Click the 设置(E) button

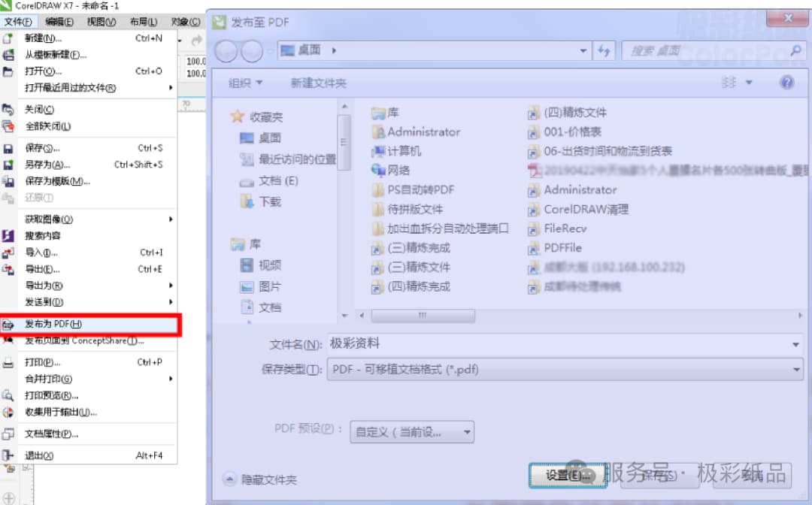569,475
